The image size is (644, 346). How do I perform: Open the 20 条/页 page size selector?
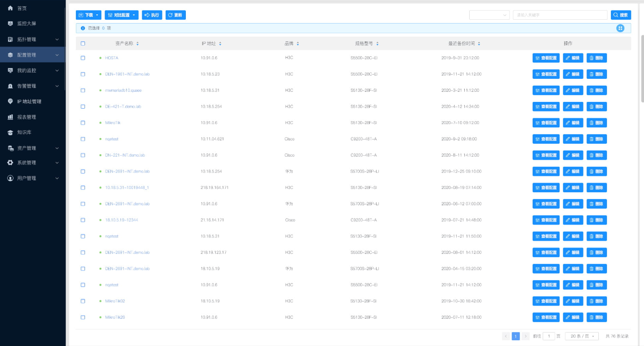[x=582, y=336]
